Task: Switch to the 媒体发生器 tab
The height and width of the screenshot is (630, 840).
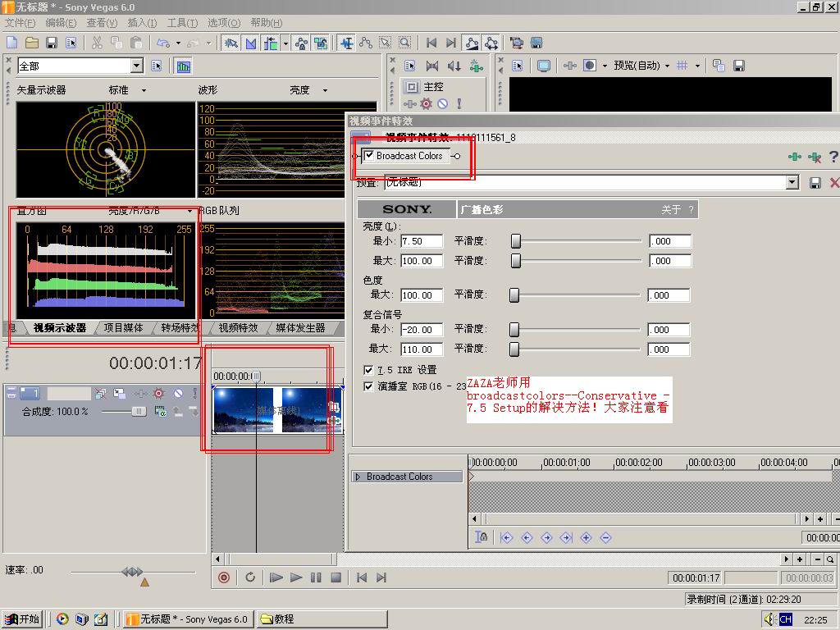Action: (x=300, y=328)
